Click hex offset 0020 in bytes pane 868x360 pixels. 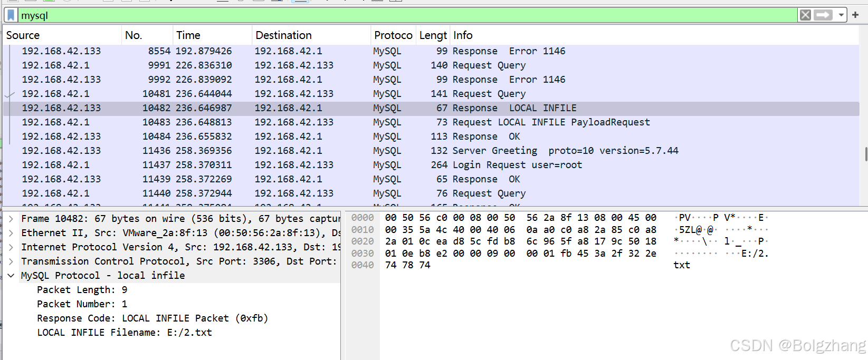point(363,241)
